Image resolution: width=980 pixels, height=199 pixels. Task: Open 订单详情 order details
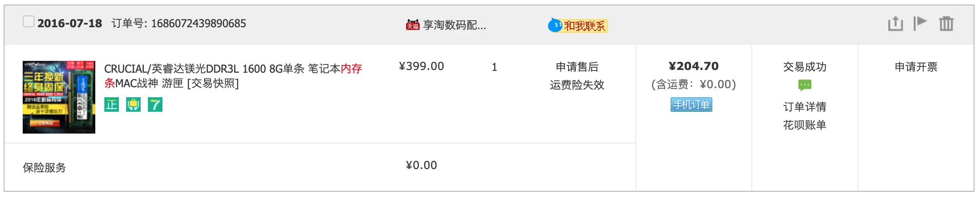coord(804,107)
